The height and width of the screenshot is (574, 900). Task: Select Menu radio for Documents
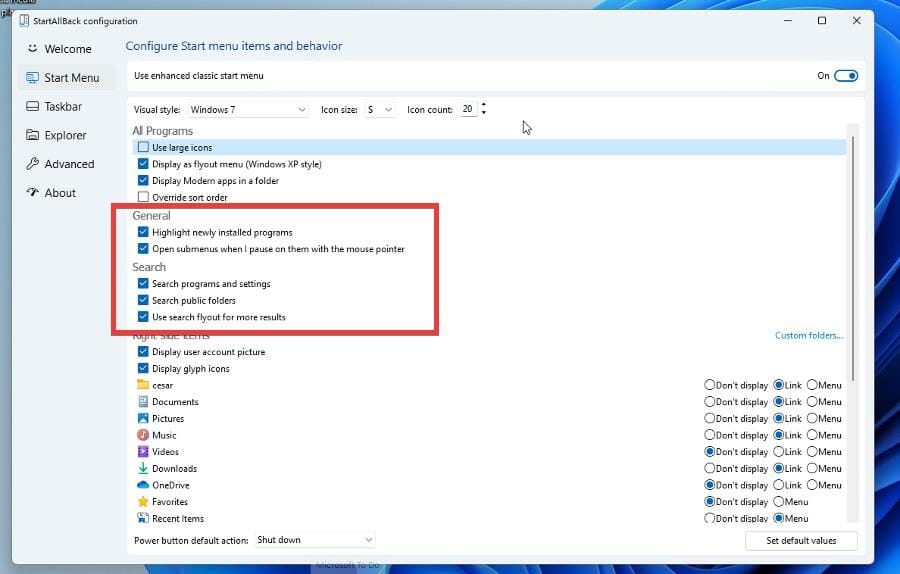click(812, 402)
